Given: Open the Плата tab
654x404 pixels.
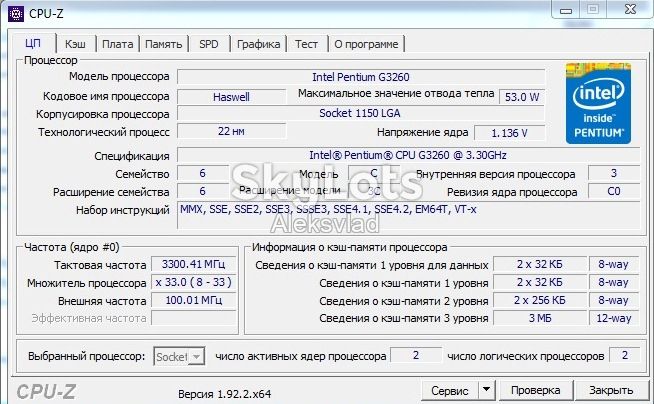Looking at the screenshot, I should tap(118, 44).
